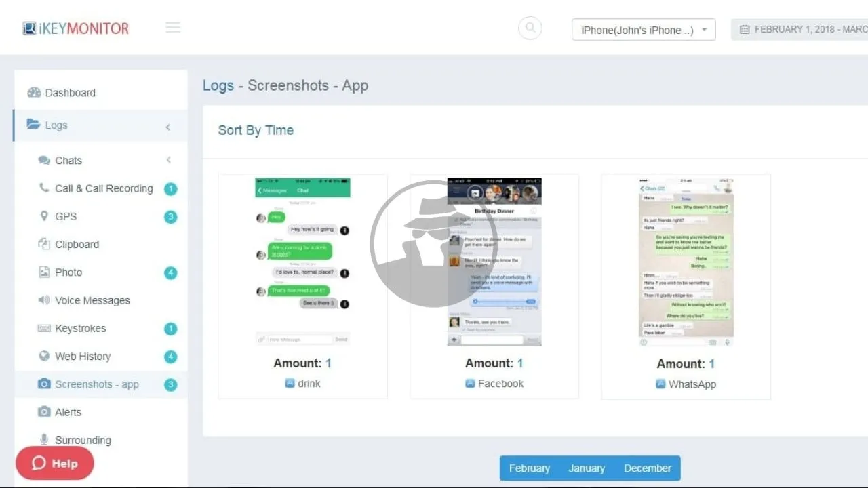The width and height of the screenshot is (868, 488).
Task: Open the search magnifier icon
Action: tap(530, 28)
